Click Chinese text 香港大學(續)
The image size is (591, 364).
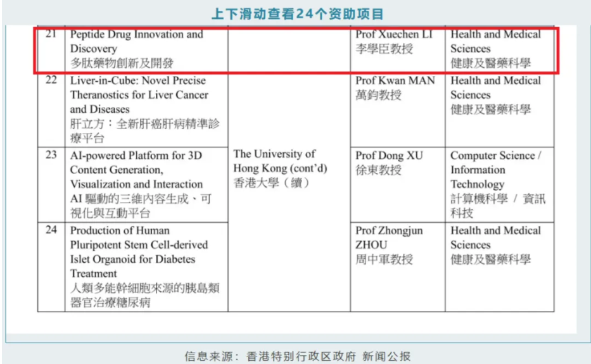click(x=271, y=183)
